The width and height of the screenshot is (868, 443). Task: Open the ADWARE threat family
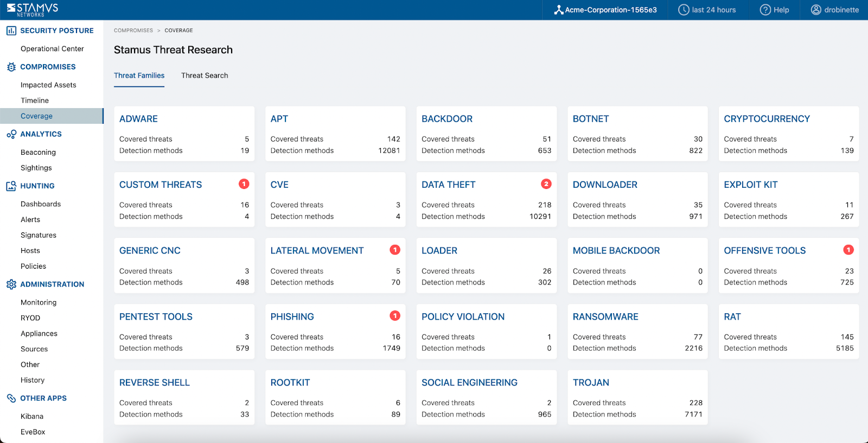point(184,134)
